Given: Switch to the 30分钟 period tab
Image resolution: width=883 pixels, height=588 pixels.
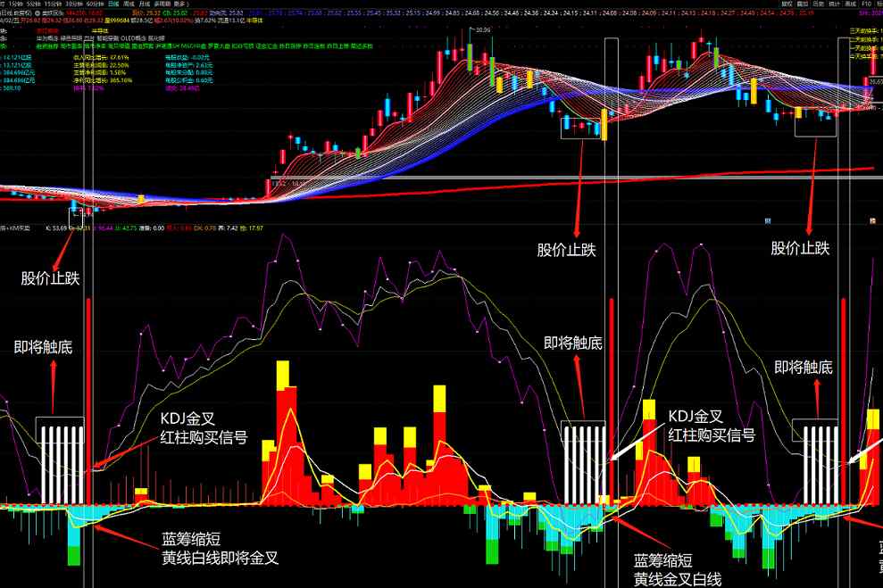Looking at the screenshot, I should pos(74,4).
